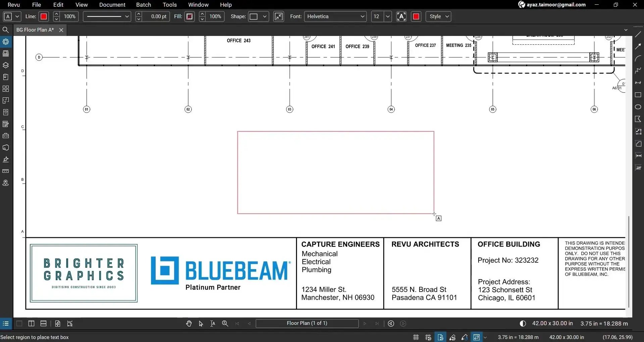The height and width of the screenshot is (342, 644).
Task: Select the Polyline markup tool
Action: [x=638, y=71]
